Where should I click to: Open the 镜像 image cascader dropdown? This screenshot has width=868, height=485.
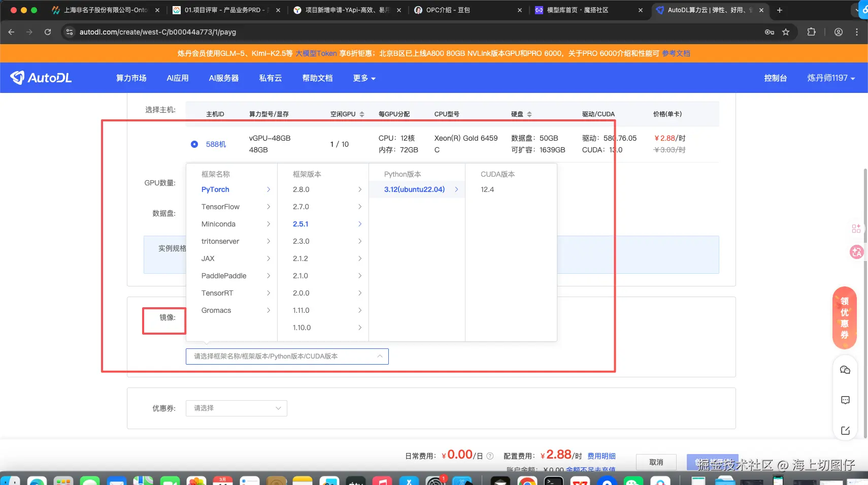[287, 357]
